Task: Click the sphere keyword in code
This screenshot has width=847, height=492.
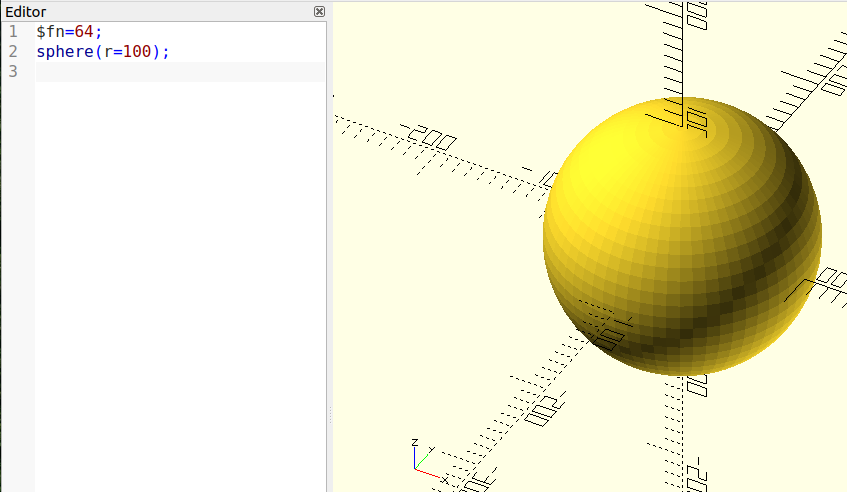Action: [65, 51]
